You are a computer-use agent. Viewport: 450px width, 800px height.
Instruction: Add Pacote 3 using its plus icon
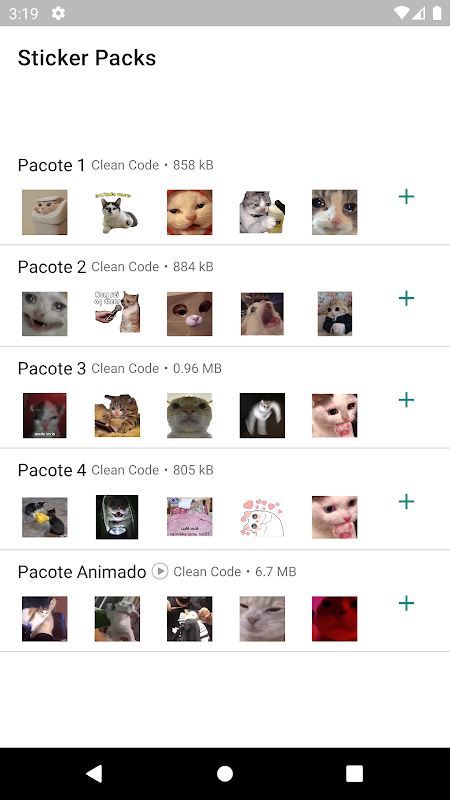pos(406,399)
